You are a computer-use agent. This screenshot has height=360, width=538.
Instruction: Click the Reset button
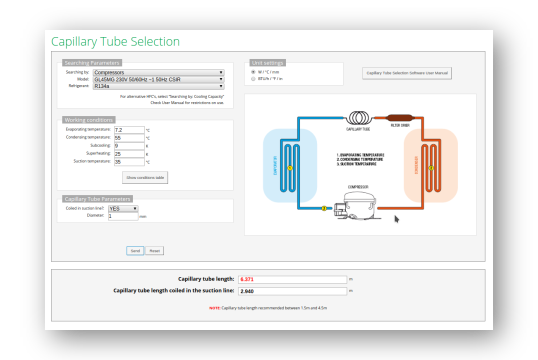pos(155,251)
